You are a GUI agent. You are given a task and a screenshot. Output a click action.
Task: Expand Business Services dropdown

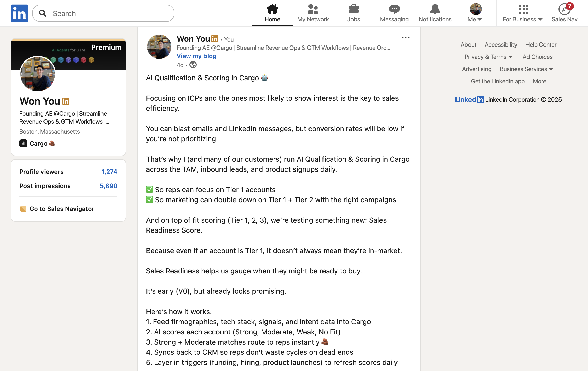tap(526, 69)
